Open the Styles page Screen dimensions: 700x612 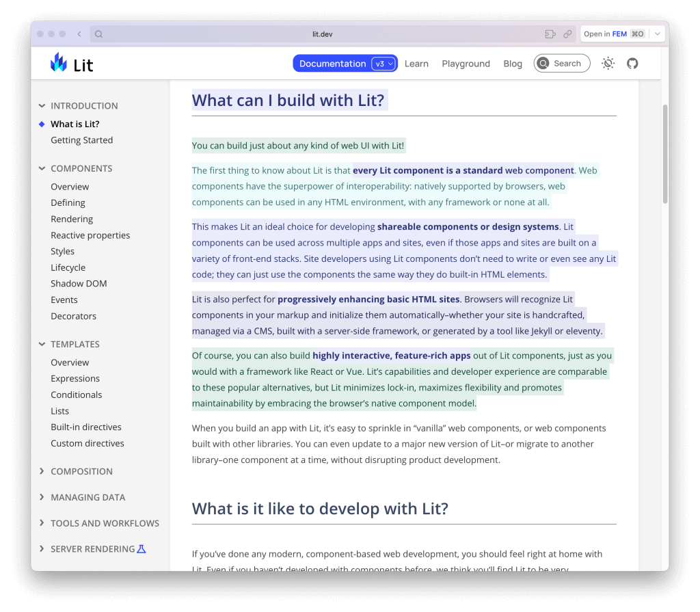pyautogui.click(x=62, y=251)
